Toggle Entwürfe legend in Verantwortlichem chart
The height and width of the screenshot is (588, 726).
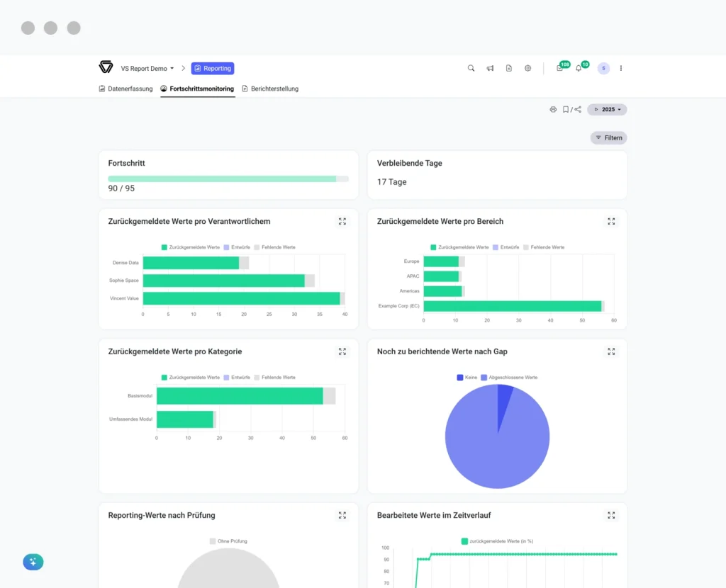point(237,247)
